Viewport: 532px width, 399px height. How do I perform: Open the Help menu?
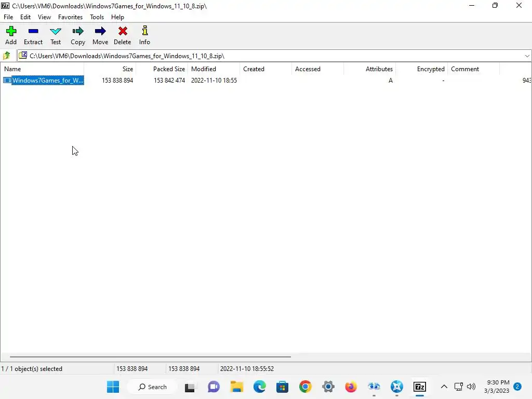pos(117,17)
